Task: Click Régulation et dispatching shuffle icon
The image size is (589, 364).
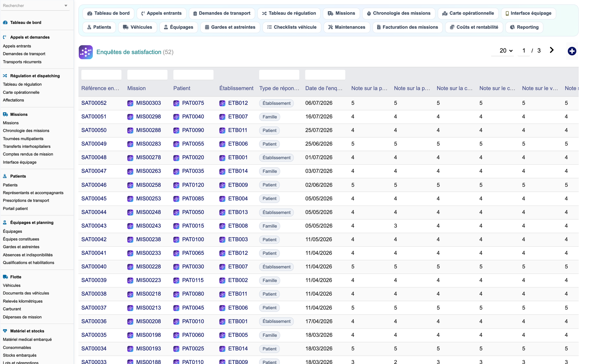Action: click(5, 76)
